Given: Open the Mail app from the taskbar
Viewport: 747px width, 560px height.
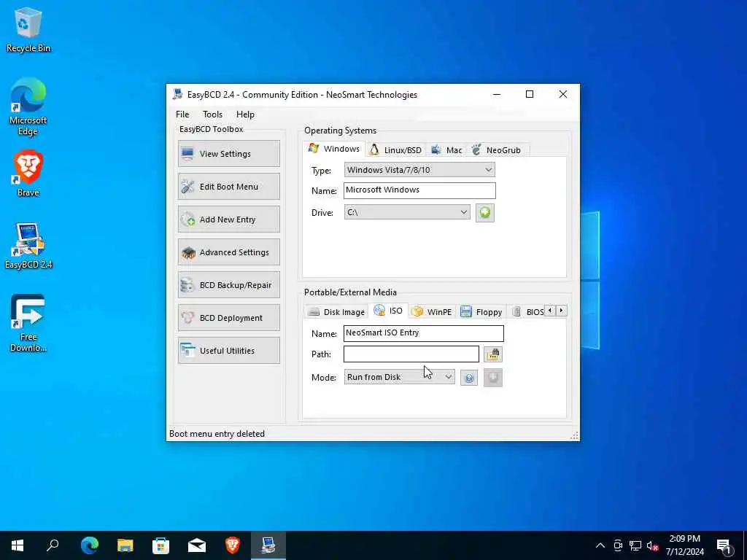Looking at the screenshot, I should pos(197,545).
